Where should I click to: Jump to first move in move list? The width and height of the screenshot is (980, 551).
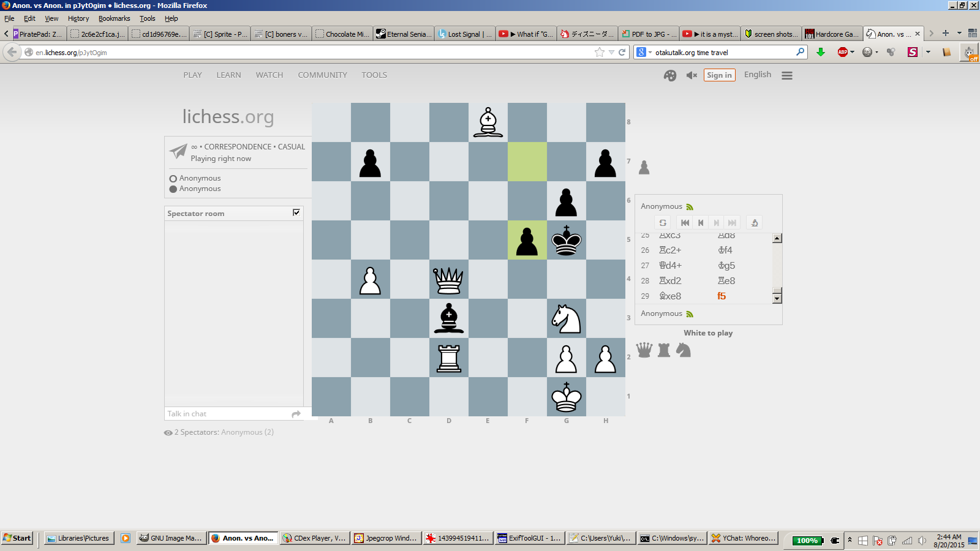click(x=685, y=223)
